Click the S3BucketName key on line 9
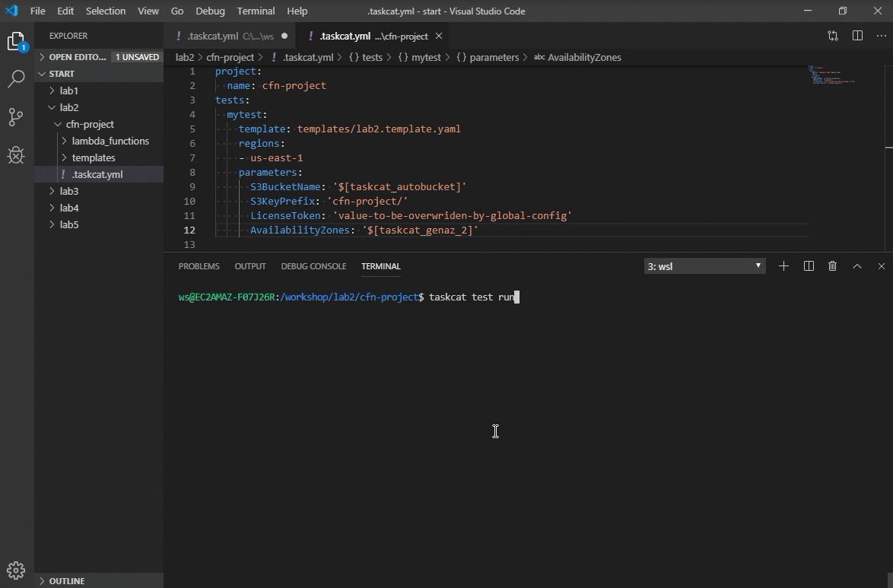The height and width of the screenshot is (588, 893). 285,187
